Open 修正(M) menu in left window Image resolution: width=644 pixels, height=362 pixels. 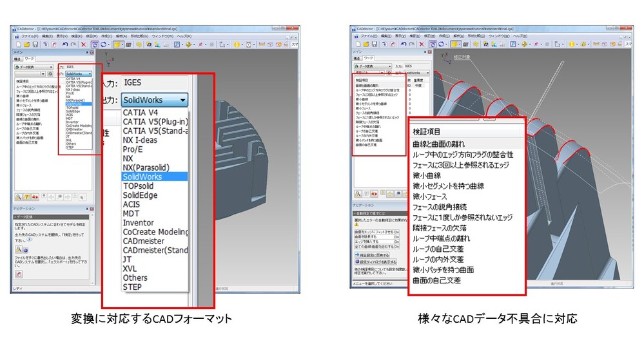click(x=92, y=36)
